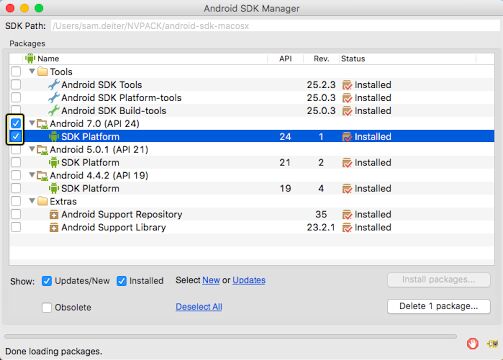Toggle the Installed show filter

tap(121, 281)
